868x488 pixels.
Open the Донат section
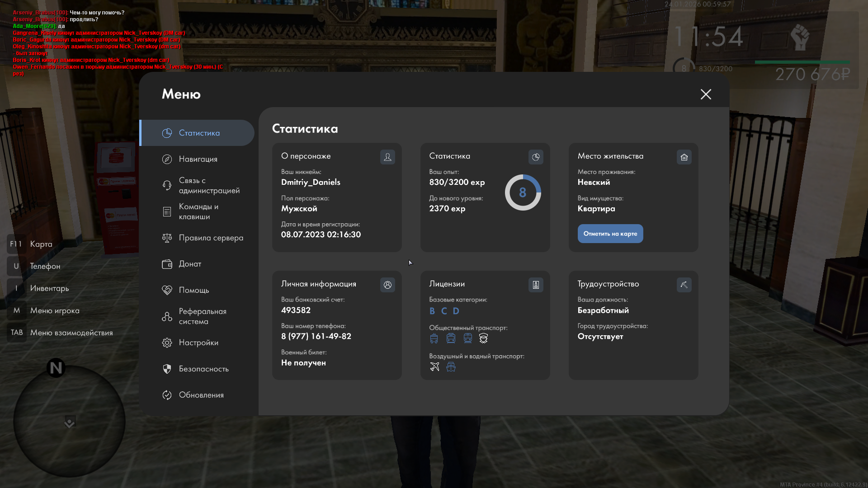189,264
